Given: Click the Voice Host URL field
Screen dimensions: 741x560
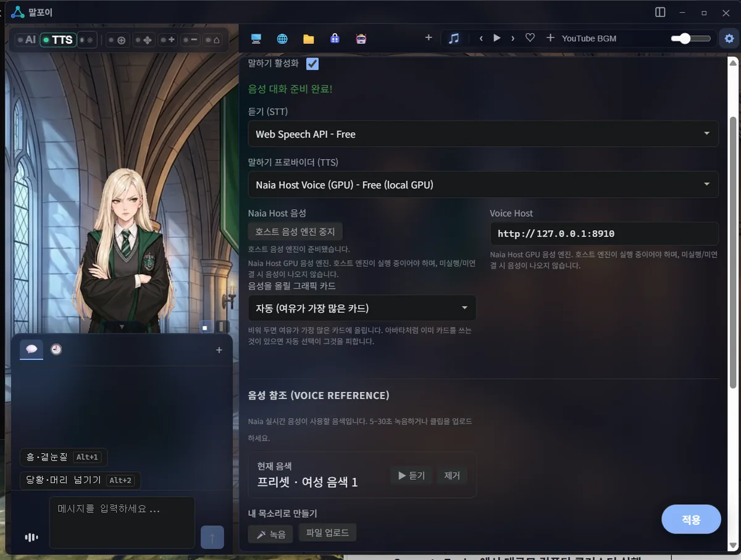Looking at the screenshot, I should [x=604, y=234].
